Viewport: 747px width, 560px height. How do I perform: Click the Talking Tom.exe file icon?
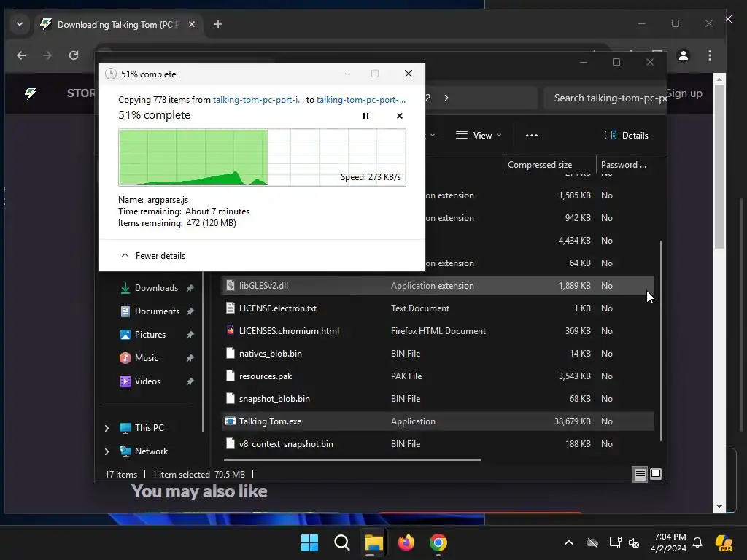click(x=231, y=421)
